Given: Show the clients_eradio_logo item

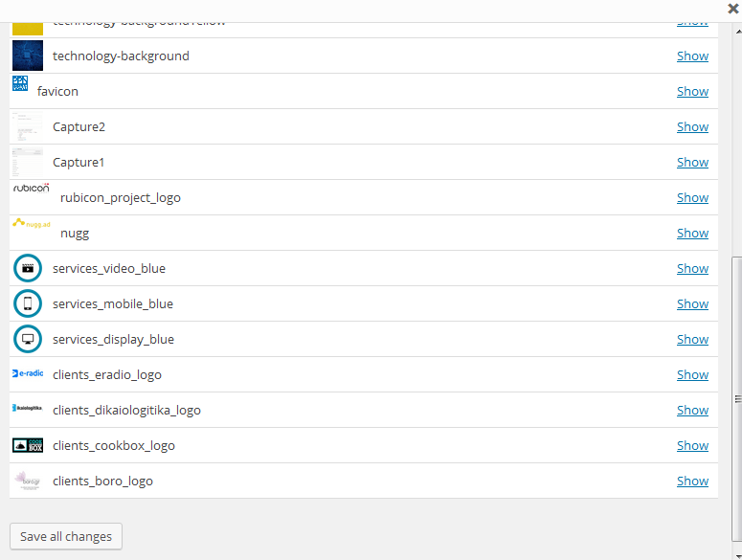Looking at the screenshot, I should [x=692, y=375].
